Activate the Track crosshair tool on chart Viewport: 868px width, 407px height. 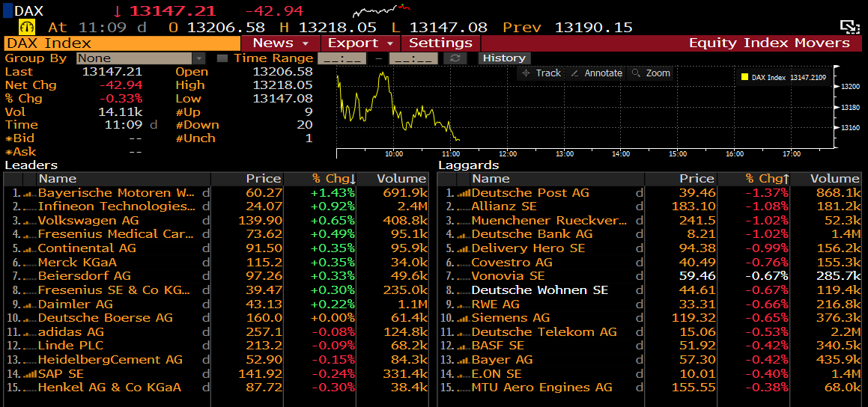pos(541,73)
